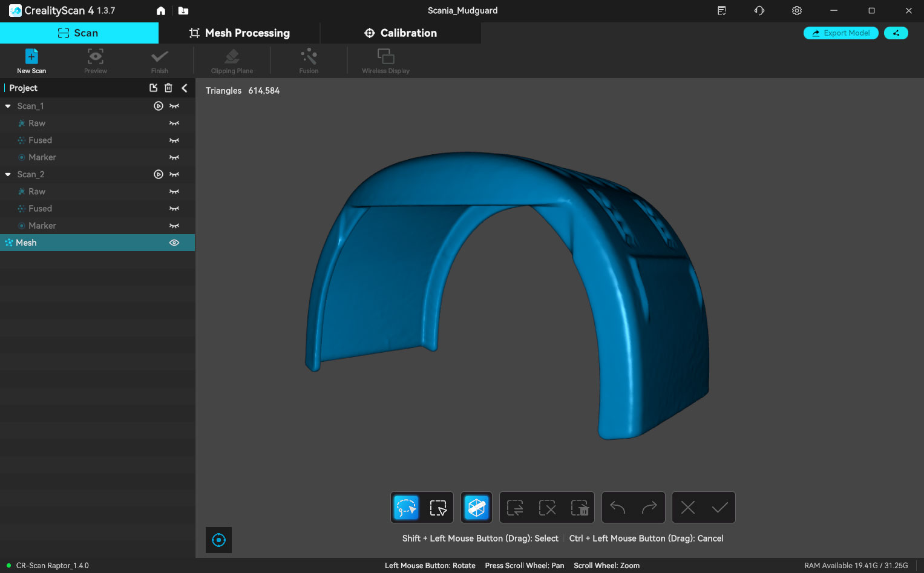Screen dimensions: 924x573
Task: Hide the Mesh layer with eye icon
Action: tap(174, 243)
